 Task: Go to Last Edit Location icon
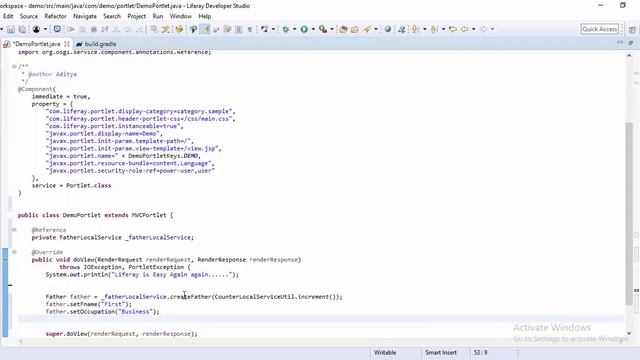pyautogui.click(x=453, y=29)
